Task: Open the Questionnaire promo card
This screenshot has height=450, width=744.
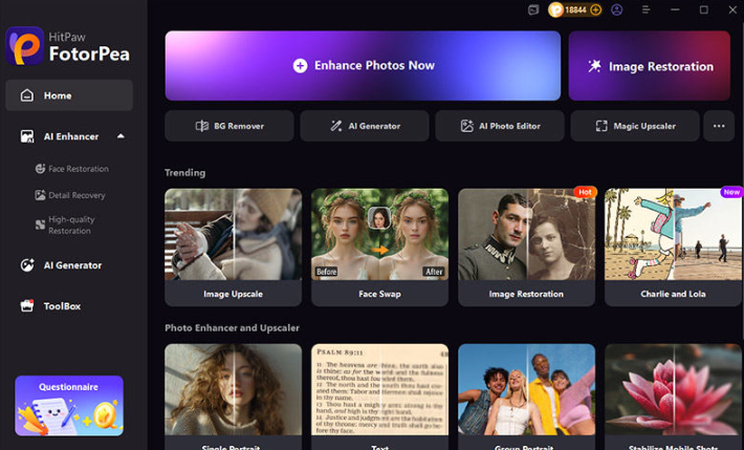Action: coord(69,406)
